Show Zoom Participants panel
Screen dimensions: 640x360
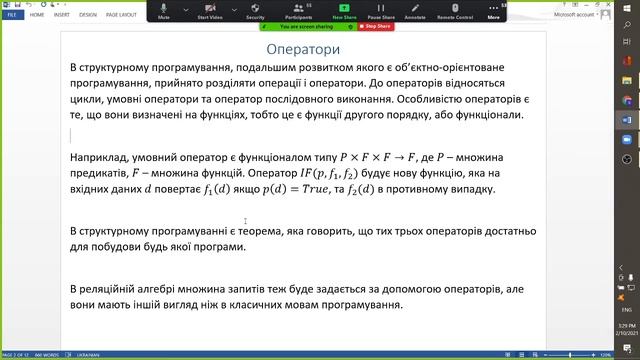pyautogui.click(x=299, y=11)
